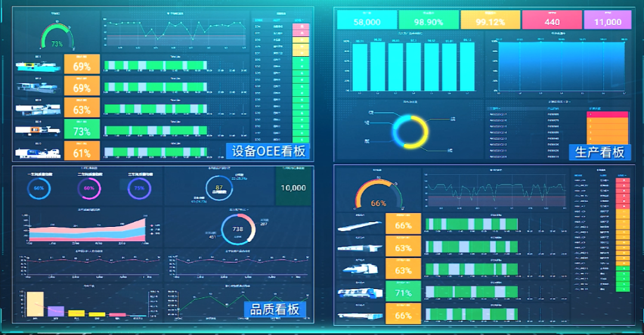Select the 二车间质量指数 60% ring

89,188
